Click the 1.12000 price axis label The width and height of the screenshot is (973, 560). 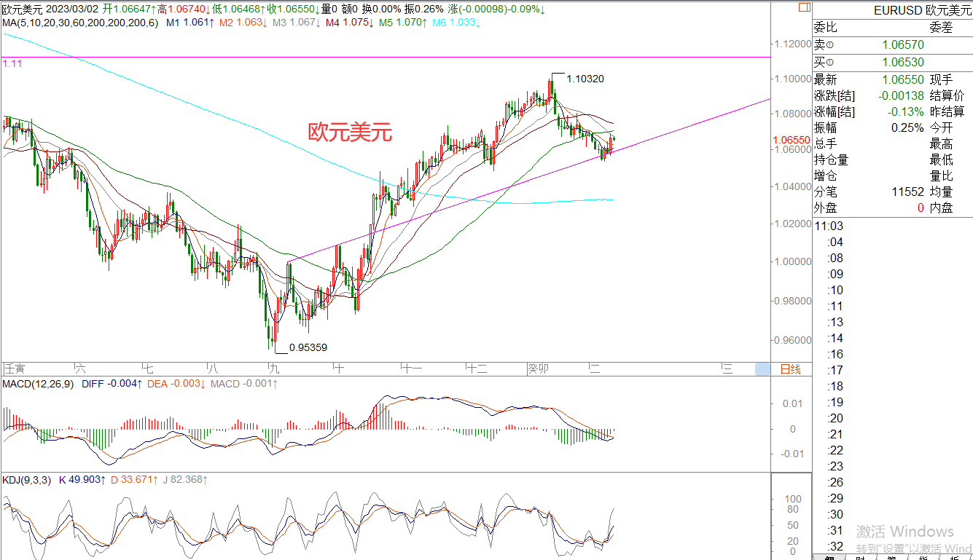tap(793, 44)
